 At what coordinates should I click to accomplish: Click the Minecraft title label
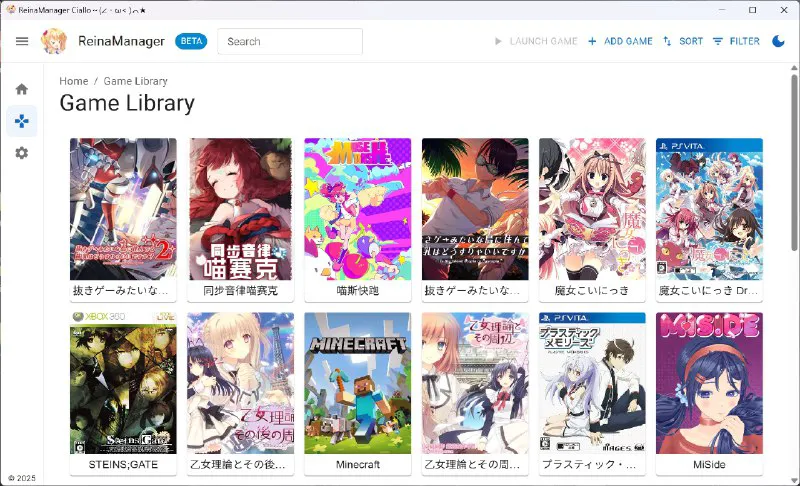pyautogui.click(x=358, y=465)
